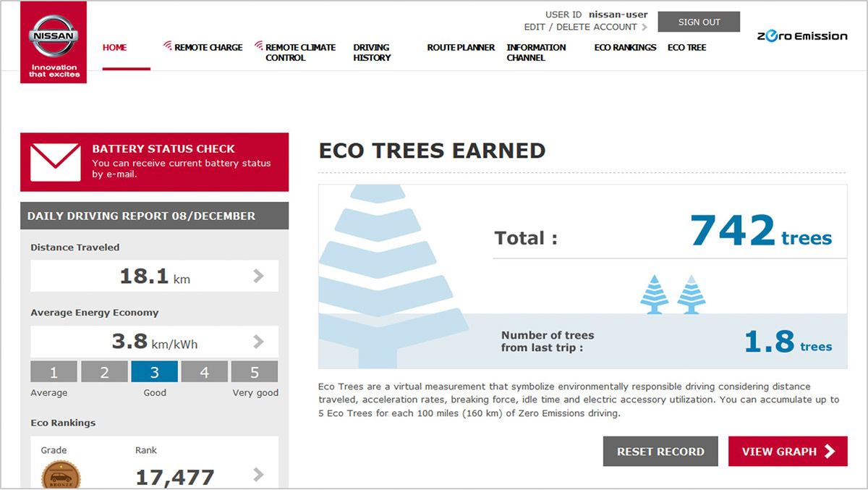
Task: Select energy economy rating 5
Action: 254,372
